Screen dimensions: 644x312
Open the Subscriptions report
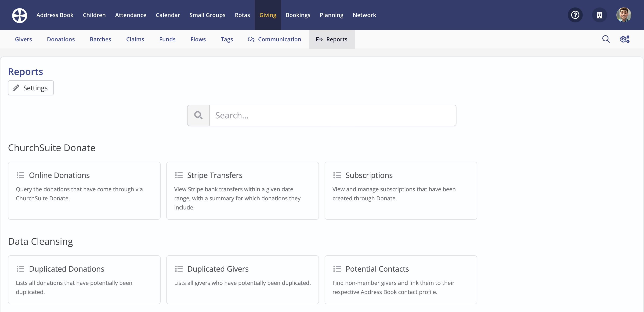(401, 191)
